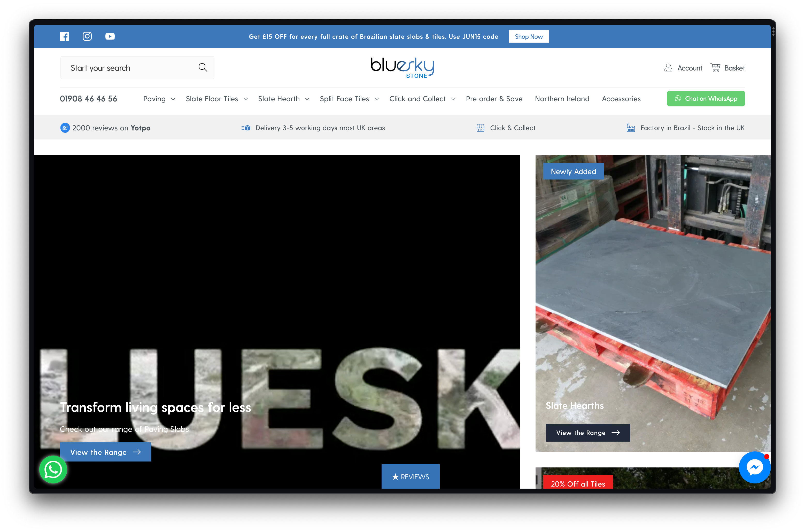Expand the Slate Floor Tiles dropdown

tap(217, 99)
